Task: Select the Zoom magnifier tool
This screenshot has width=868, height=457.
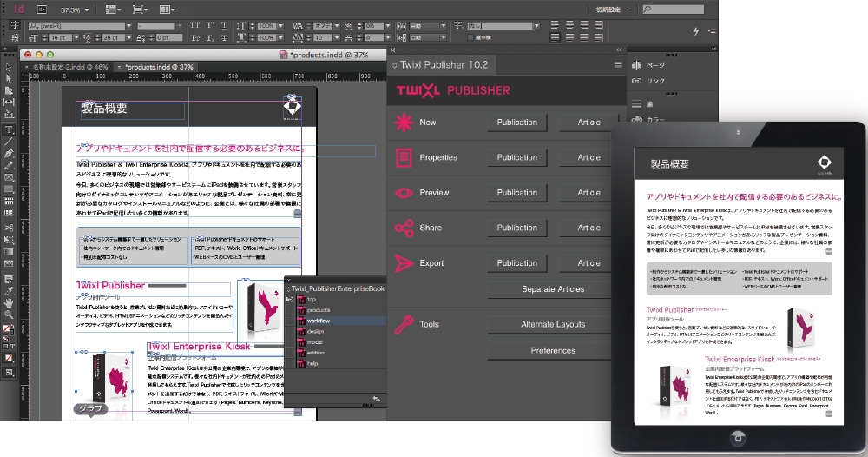Action: tap(9, 315)
